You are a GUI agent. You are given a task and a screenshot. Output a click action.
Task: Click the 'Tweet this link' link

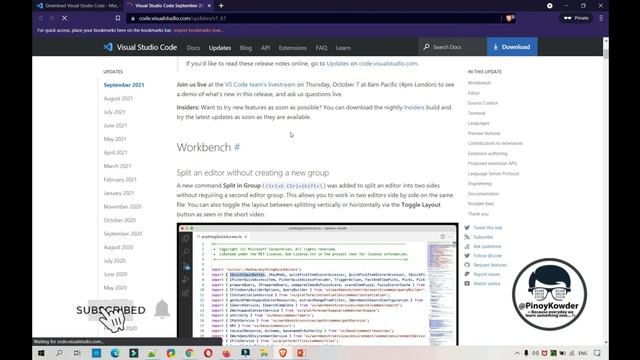pos(487,227)
